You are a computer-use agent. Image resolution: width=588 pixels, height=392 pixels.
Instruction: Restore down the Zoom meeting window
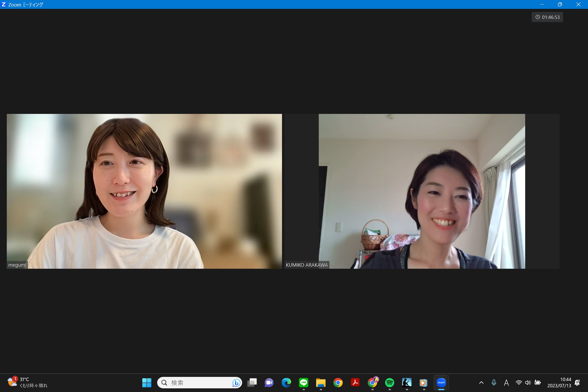pos(560,4)
